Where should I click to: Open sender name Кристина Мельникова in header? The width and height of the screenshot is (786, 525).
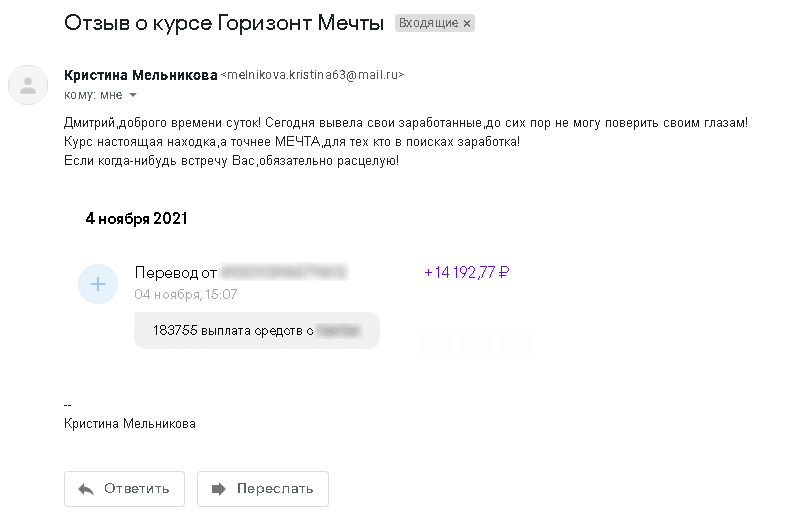[140, 75]
